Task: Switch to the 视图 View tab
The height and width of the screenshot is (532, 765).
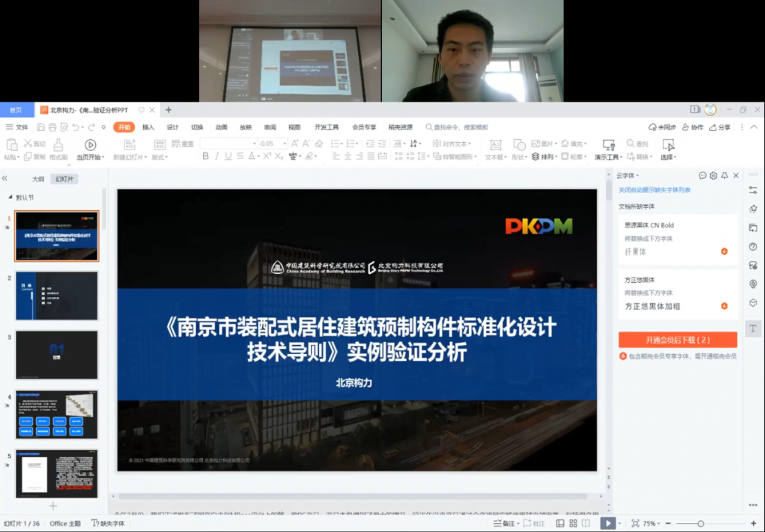Action: tap(294, 127)
